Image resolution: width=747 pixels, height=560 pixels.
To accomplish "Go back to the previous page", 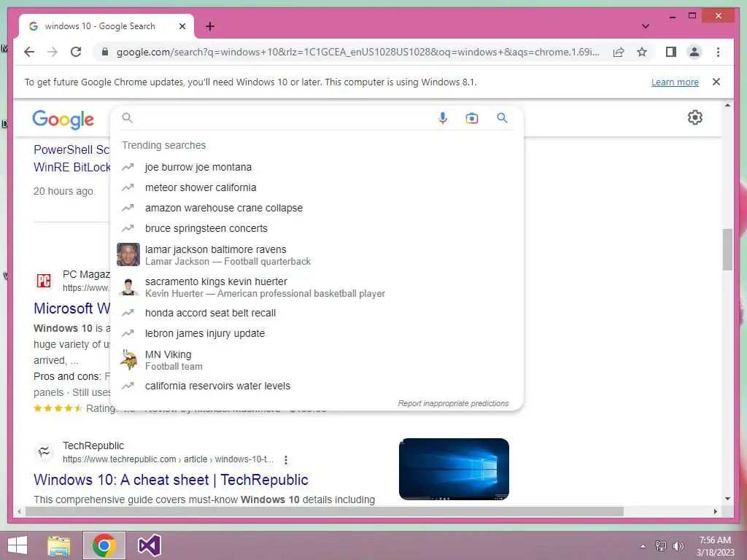I will point(29,52).
